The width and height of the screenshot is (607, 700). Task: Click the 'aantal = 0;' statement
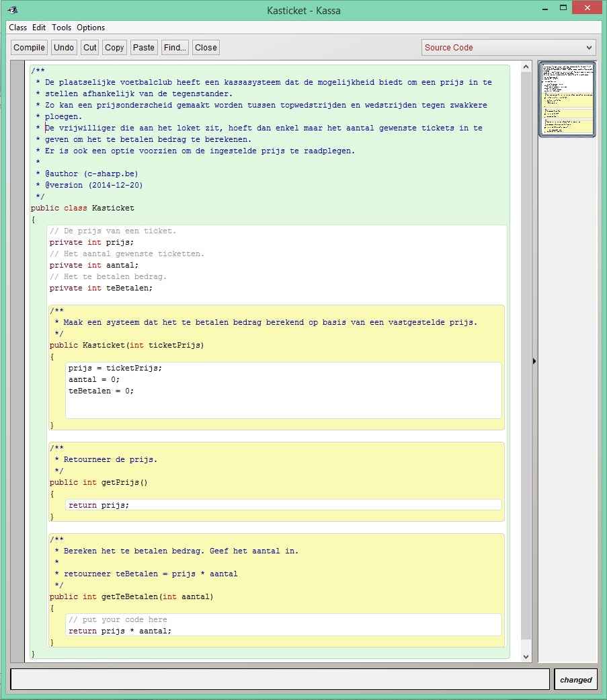94,379
